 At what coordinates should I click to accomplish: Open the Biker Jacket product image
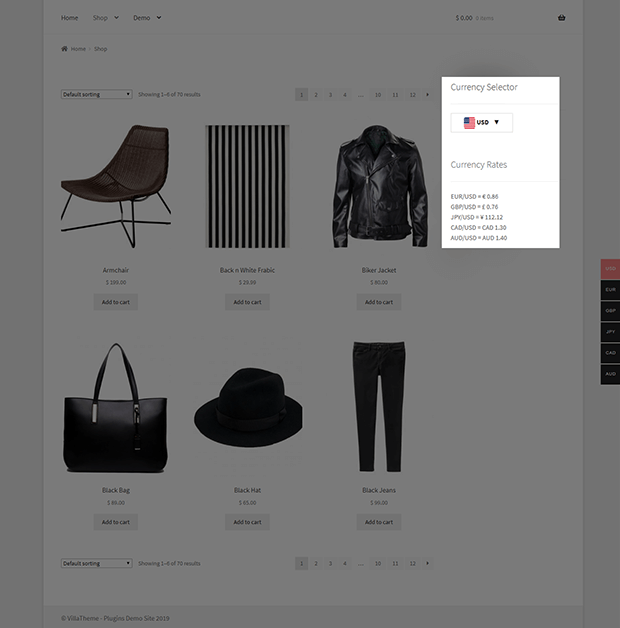[x=379, y=186]
